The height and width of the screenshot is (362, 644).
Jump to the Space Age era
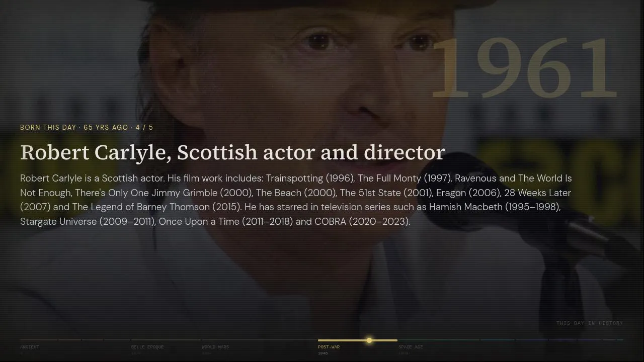click(411, 347)
